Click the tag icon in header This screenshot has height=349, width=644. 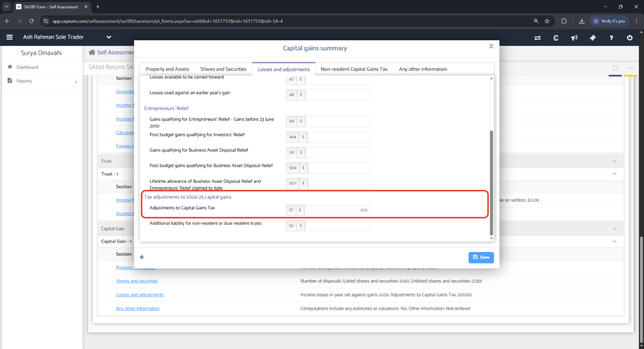click(x=593, y=38)
